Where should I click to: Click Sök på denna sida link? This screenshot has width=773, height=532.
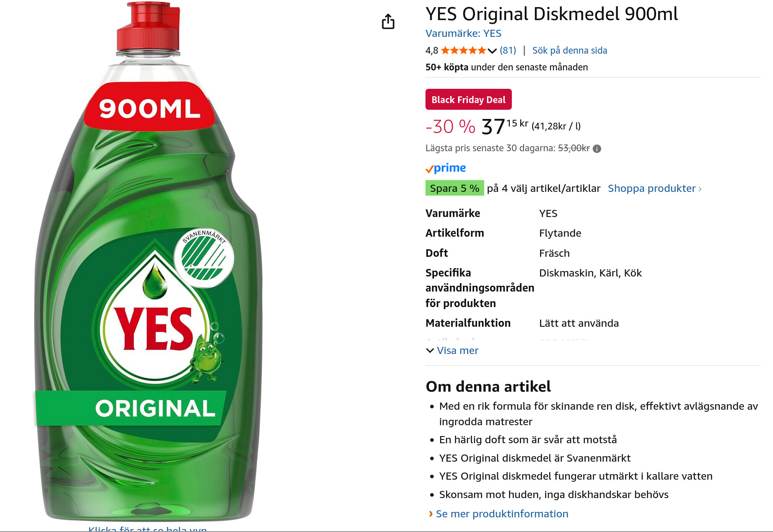(570, 51)
